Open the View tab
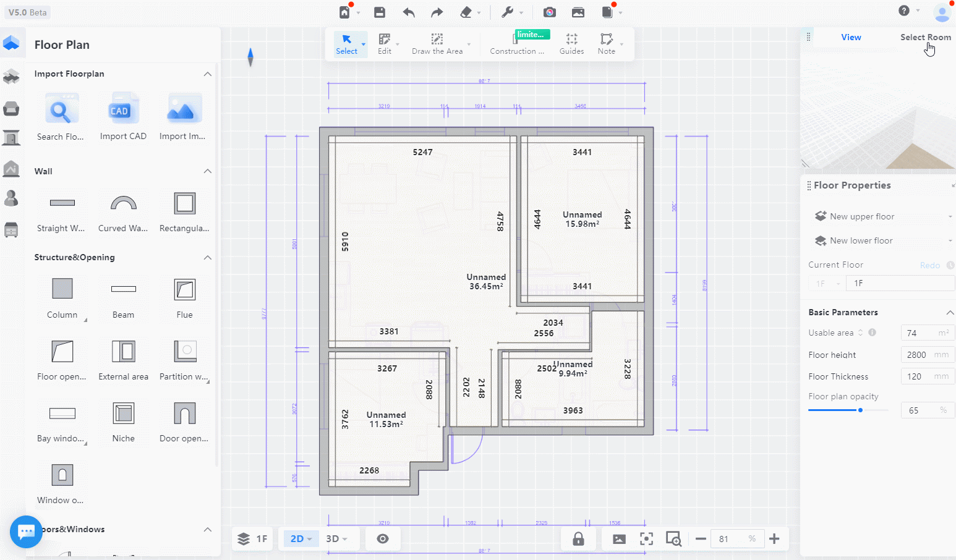The width and height of the screenshot is (956, 560). pos(851,38)
